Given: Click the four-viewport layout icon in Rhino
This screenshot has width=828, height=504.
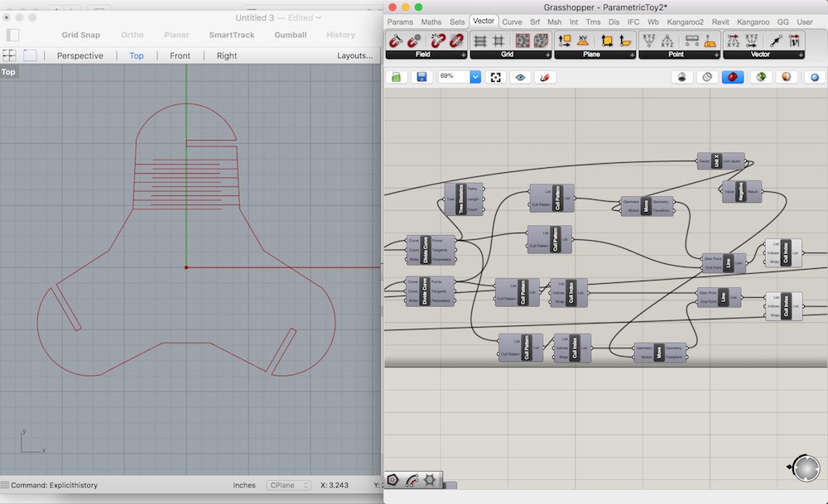Looking at the screenshot, I should [9, 55].
